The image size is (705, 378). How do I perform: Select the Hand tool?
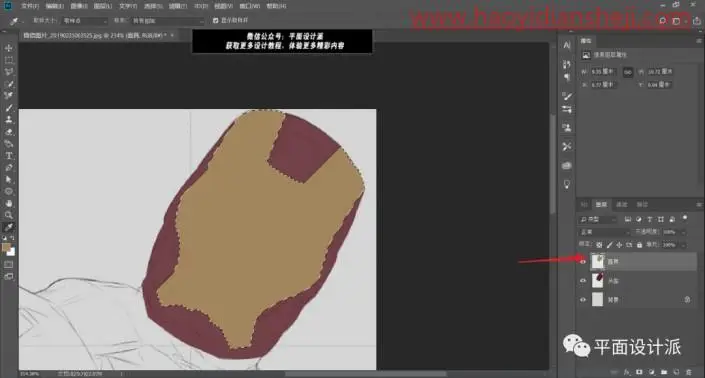pos(9,203)
